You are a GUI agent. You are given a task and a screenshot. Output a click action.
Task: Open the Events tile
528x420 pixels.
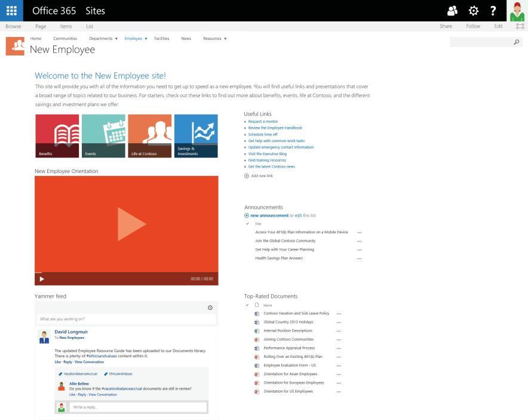click(103, 136)
